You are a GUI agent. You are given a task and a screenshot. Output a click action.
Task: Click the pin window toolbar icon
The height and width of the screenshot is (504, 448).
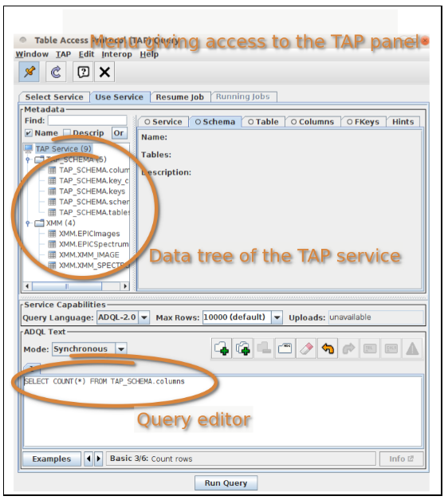[29, 72]
